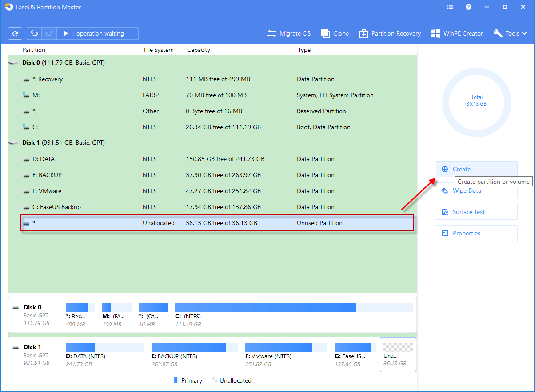Select the G: EaseUS Backup partition row
535x392 pixels.
[212, 207]
